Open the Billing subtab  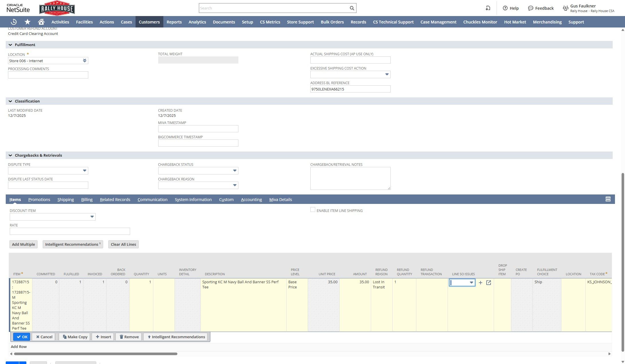(87, 199)
